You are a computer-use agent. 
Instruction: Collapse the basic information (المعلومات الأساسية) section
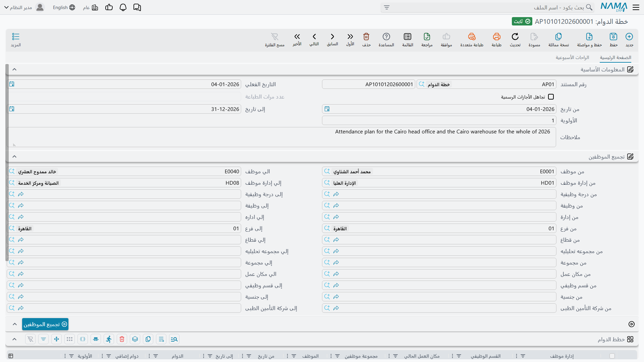tap(14, 69)
